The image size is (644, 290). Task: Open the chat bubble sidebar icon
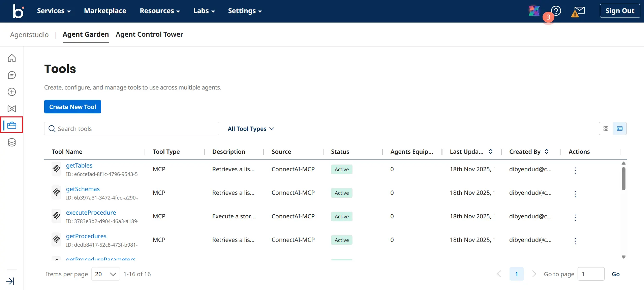(x=12, y=75)
